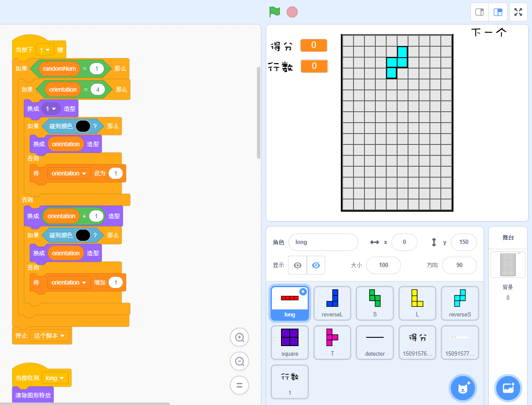This screenshot has width=532, height=405.
Task: Select the reverseL sprite
Action: 332,303
